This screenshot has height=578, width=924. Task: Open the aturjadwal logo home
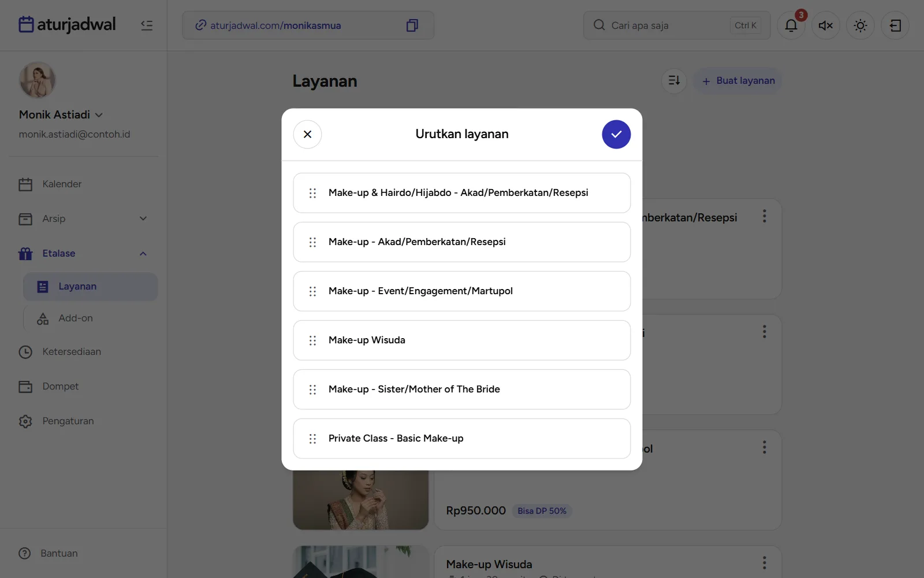point(67,25)
